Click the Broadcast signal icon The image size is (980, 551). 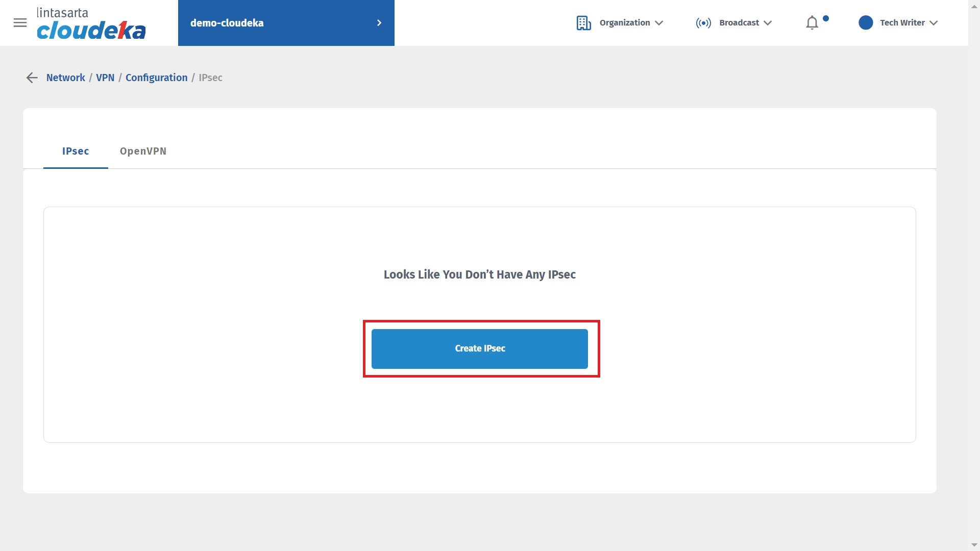[x=703, y=23]
